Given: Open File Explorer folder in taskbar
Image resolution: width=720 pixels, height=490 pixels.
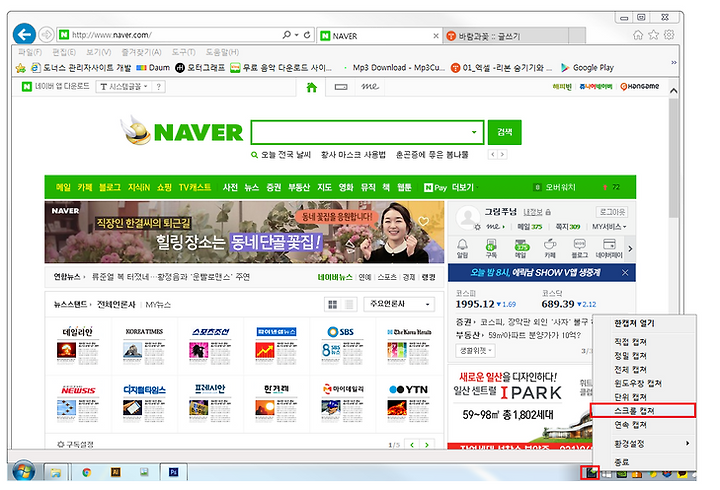Looking at the screenshot, I should click(x=56, y=472).
